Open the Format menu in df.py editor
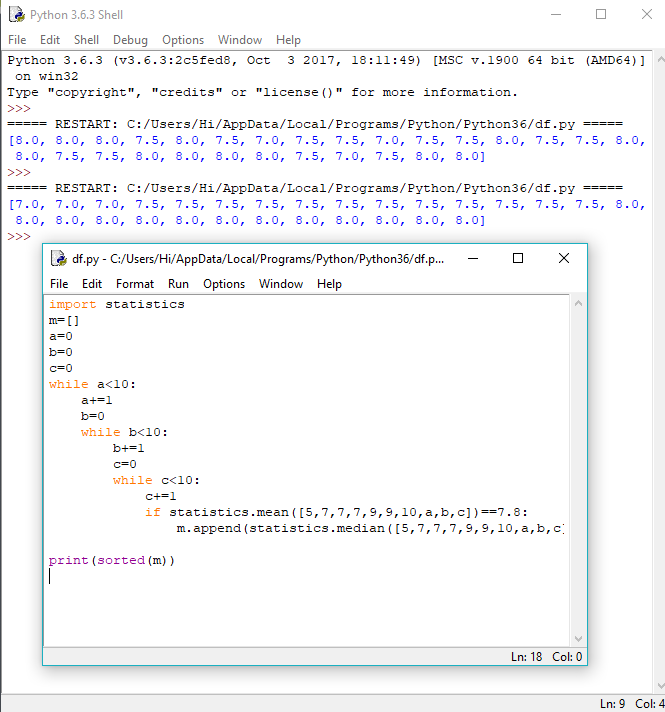This screenshot has width=665, height=712. pos(134,284)
